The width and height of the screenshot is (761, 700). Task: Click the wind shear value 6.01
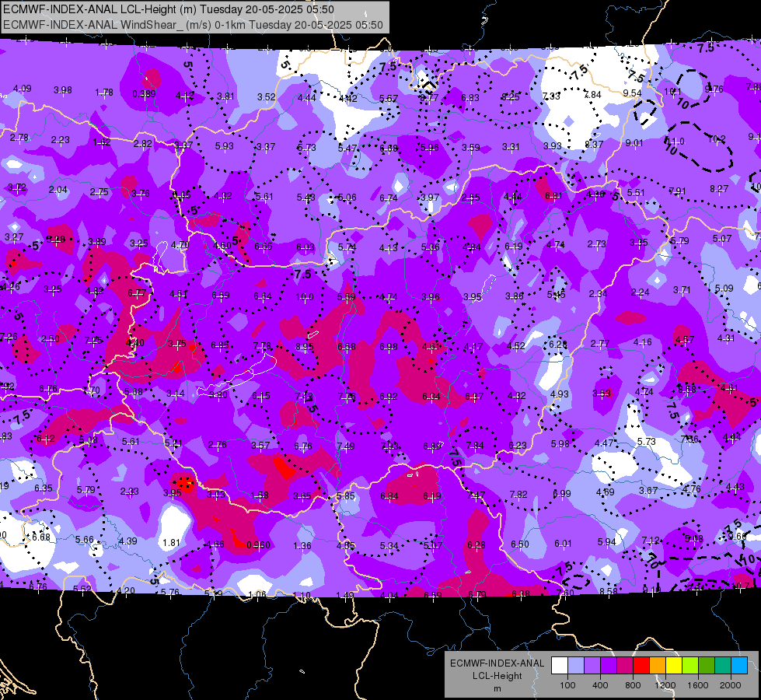click(563, 543)
